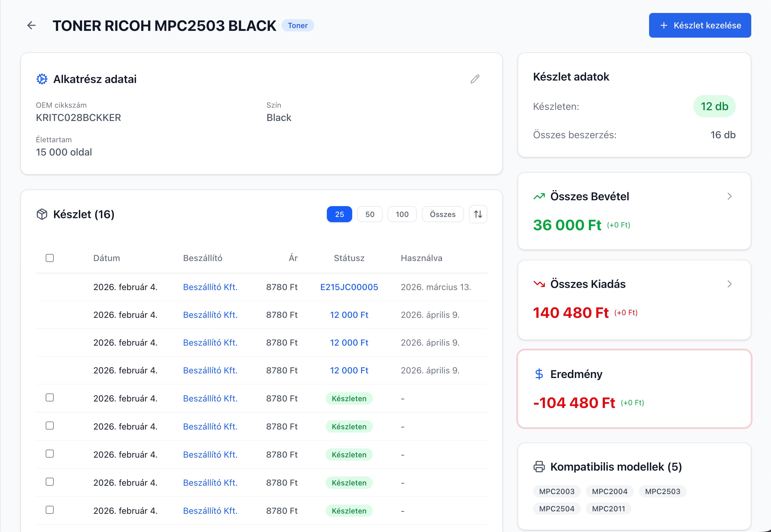Click the dollar icon beside Eredmény
The width and height of the screenshot is (771, 532).
[539, 374]
